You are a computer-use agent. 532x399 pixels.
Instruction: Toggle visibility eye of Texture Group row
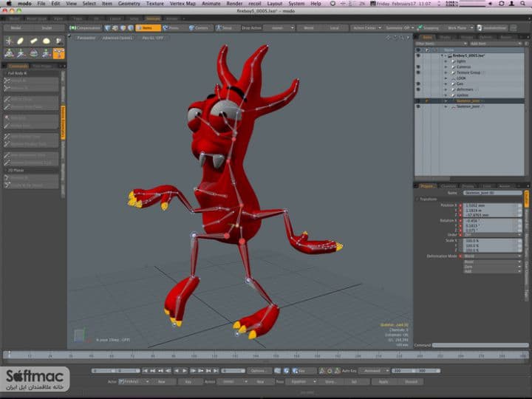tap(418, 72)
